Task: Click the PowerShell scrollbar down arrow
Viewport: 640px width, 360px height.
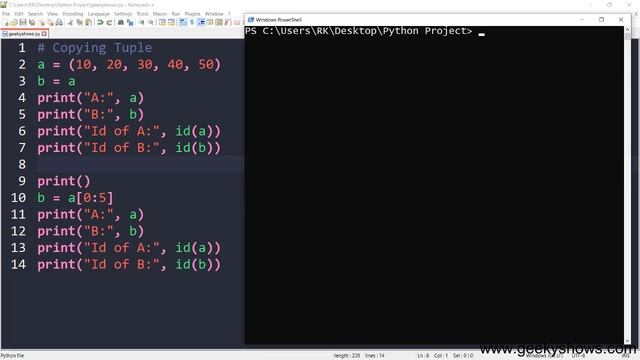Action: tap(627, 341)
